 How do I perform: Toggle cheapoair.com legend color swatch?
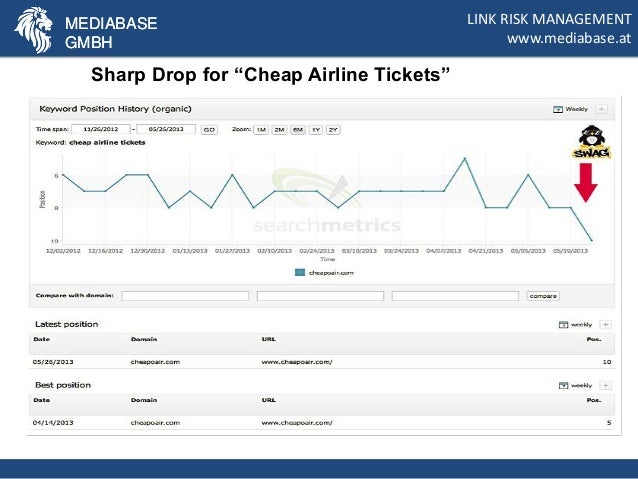(300, 273)
